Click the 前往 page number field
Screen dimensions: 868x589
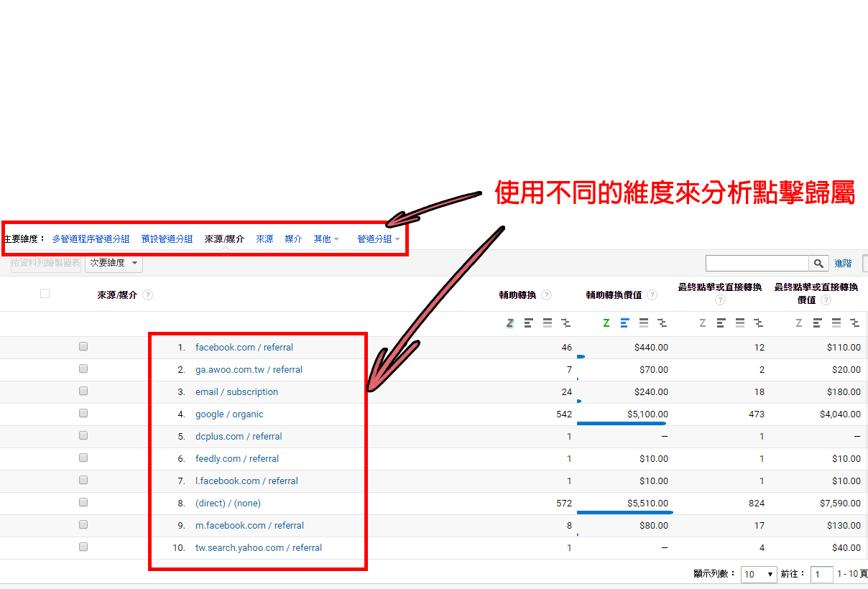click(x=821, y=574)
